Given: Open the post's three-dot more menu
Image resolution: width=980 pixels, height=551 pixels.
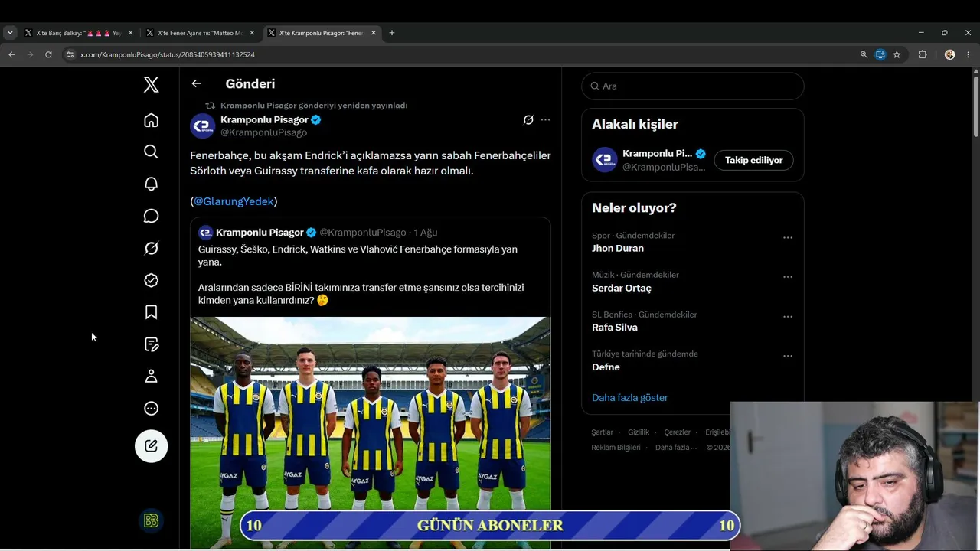Looking at the screenshot, I should coord(545,120).
